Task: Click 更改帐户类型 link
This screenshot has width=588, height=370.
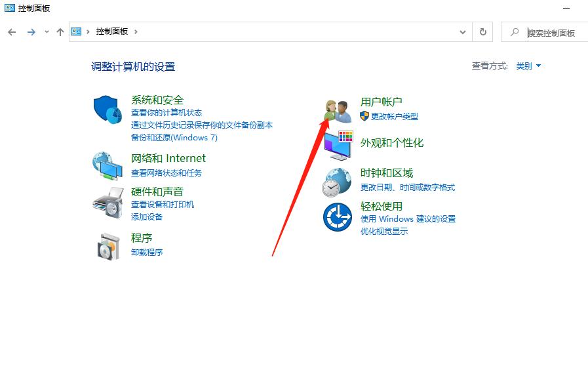Action: click(395, 116)
